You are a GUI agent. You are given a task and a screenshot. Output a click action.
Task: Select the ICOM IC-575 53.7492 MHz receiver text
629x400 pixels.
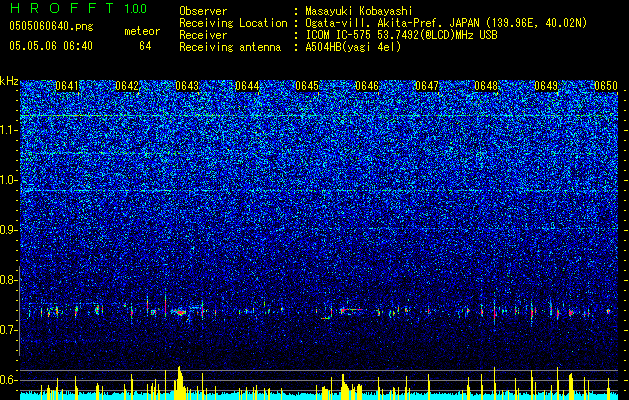(401, 35)
